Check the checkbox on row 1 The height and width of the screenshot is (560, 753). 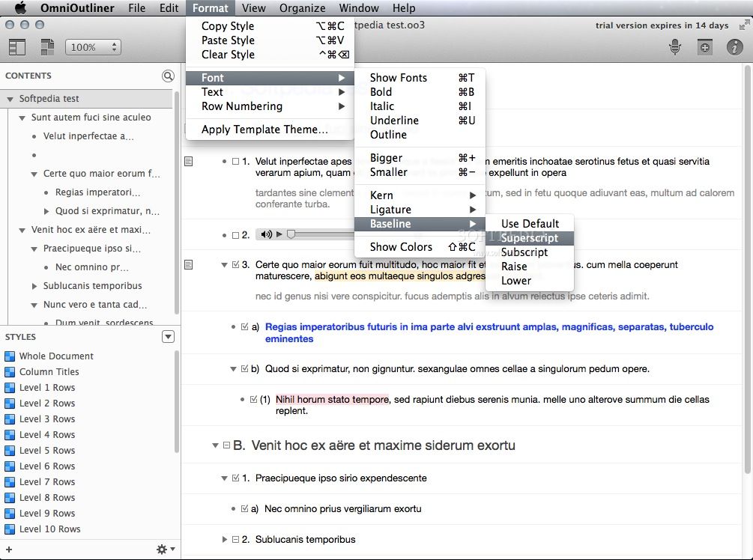(x=236, y=161)
